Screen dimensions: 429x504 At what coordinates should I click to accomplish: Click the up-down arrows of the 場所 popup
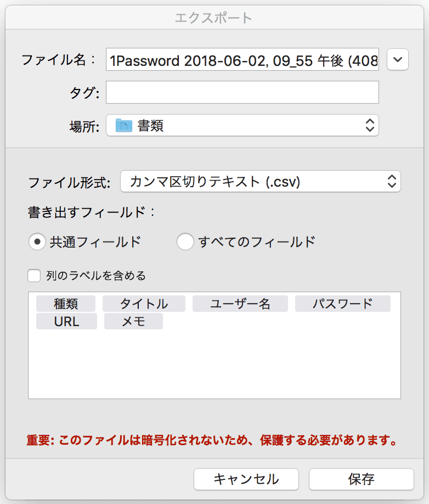[x=370, y=126]
